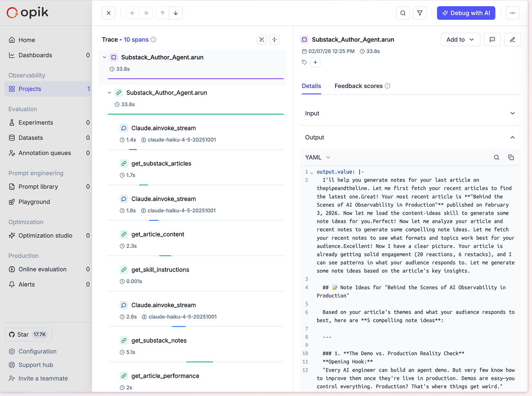
Task: Click the GitHub Star 17.7K button
Action: point(28,335)
